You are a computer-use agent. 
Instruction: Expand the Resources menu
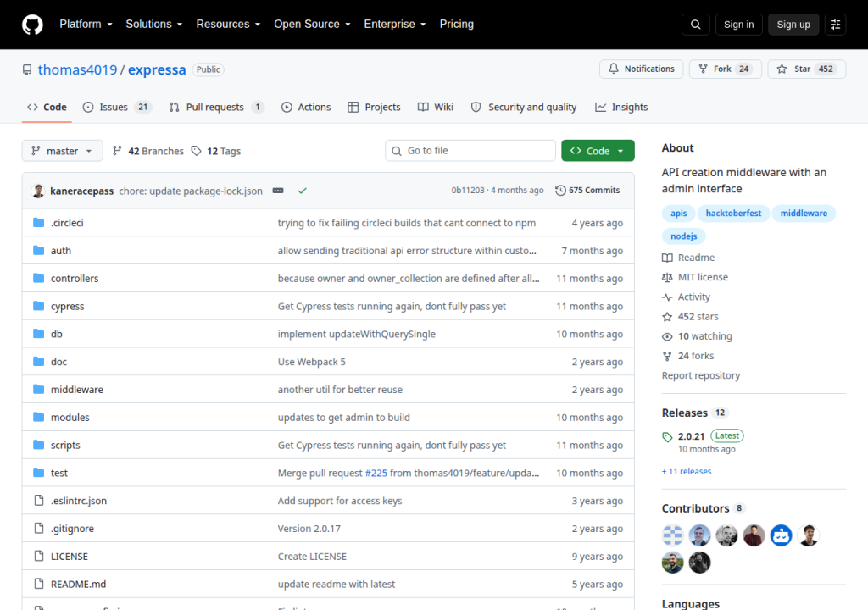coord(228,25)
